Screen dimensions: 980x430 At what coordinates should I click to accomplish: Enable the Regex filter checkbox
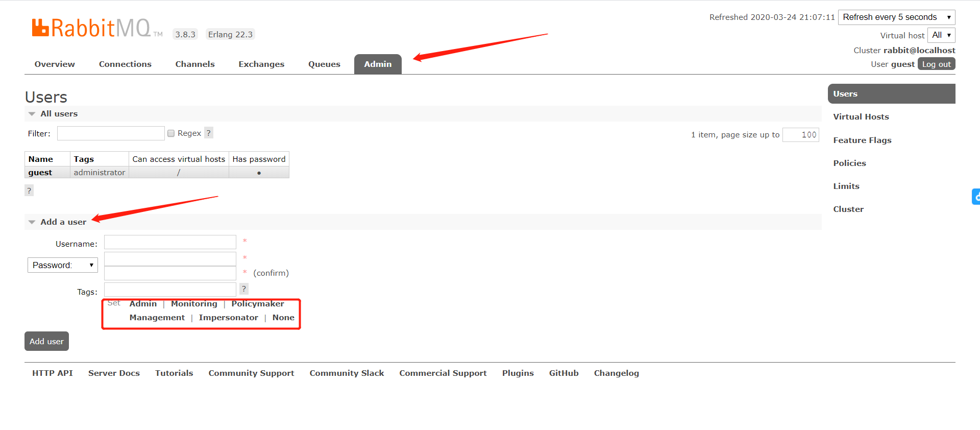pyautogui.click(x=171, y=133)
